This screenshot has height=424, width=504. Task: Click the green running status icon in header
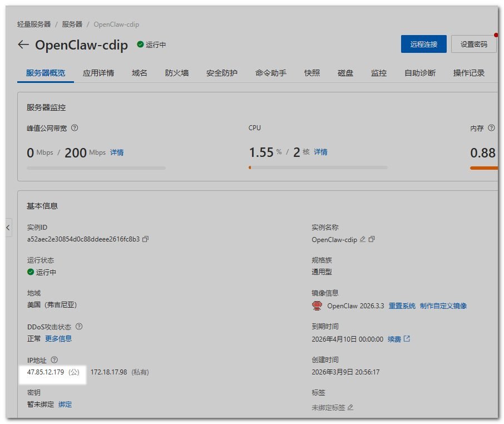140,45
